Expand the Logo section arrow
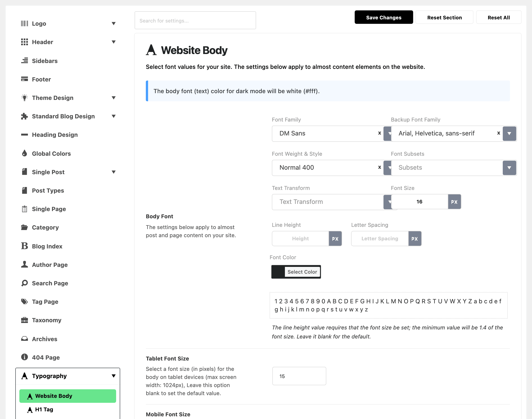 [x=114, y=24]
